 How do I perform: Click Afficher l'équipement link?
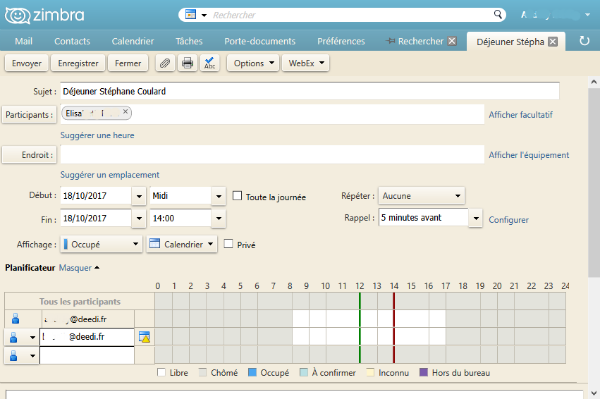coord(529,155)
